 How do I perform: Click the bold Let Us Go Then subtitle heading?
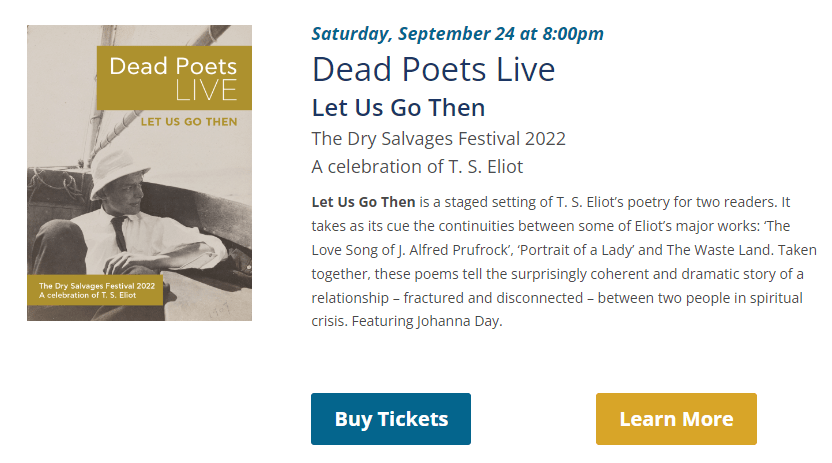[x=398, y=106]
